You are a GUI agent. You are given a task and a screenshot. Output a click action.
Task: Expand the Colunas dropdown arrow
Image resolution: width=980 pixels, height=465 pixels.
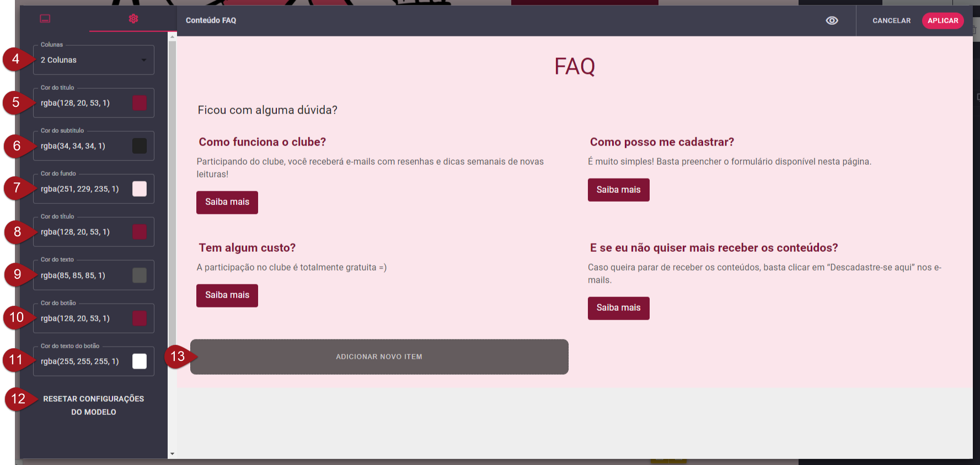click(x=144, y=60)
